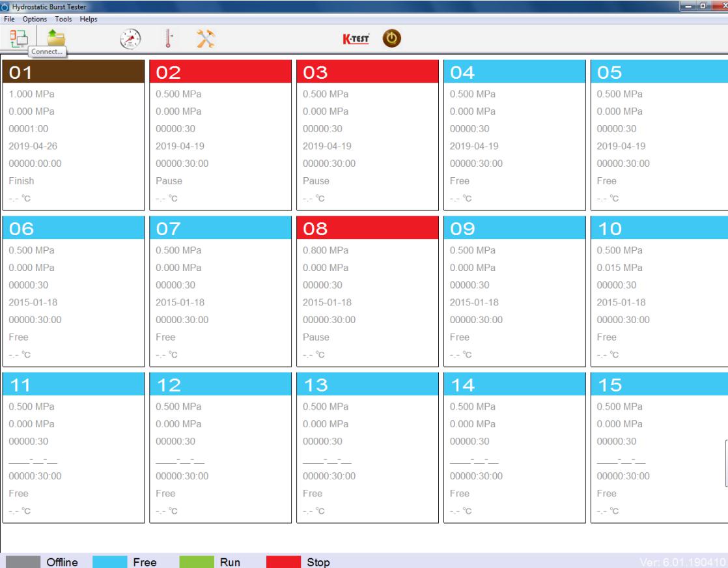Viewport: 728px width, 568px height.
Task: Click the app icon in title bar
Action: click(x=6, y=7)
